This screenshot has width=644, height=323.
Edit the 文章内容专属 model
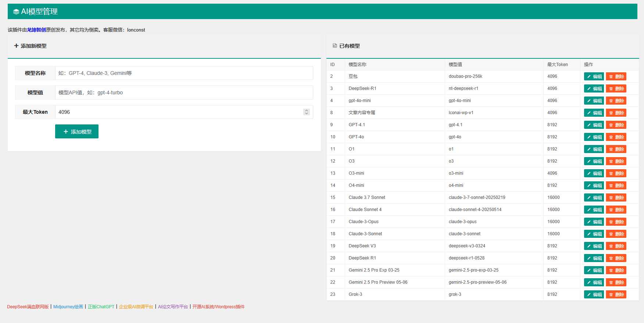coord(594,113)
